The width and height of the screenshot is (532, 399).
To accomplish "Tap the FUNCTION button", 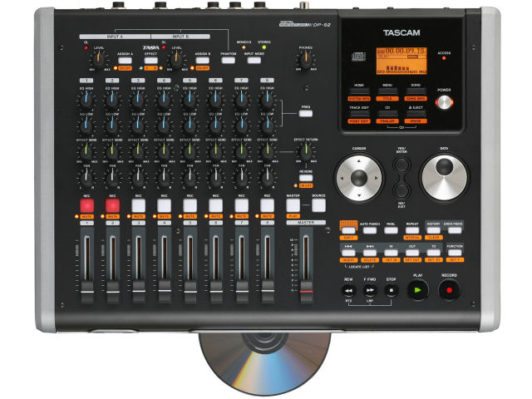I will 455,253.
